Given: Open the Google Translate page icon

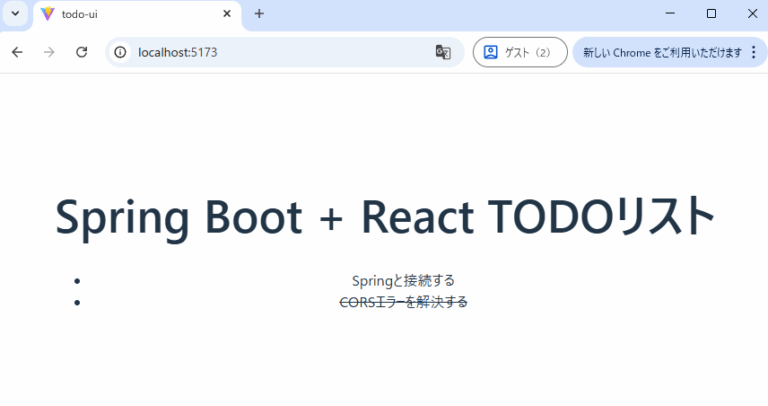Looking at the screenshot, I should 443,52.
